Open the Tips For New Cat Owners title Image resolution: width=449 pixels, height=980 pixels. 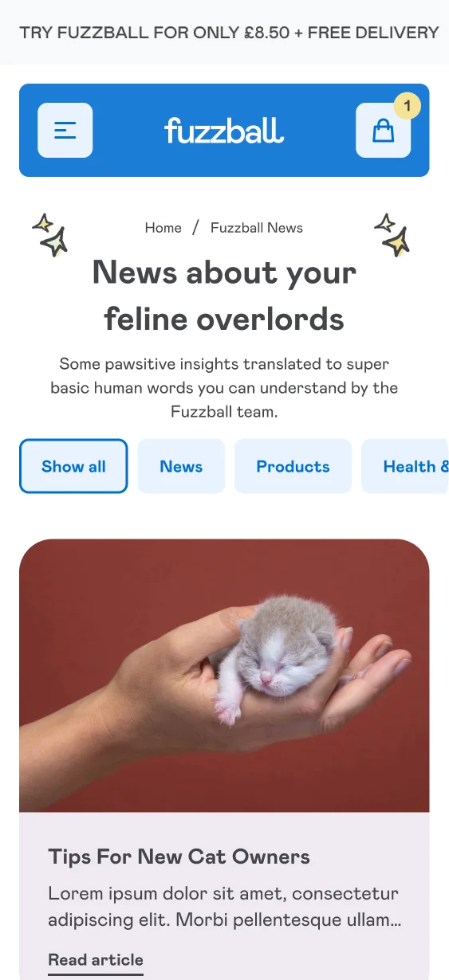pos(179,857)
